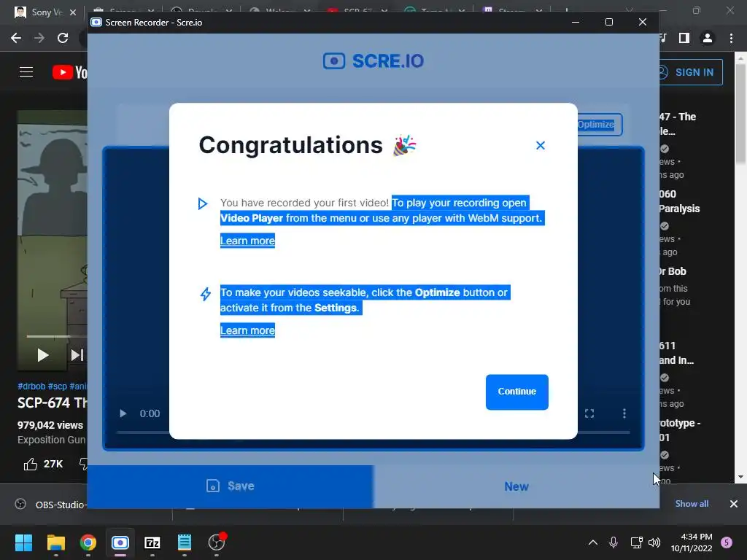Click the Save button in Scre.io
747x560 pixels.
tap(231, 486)
